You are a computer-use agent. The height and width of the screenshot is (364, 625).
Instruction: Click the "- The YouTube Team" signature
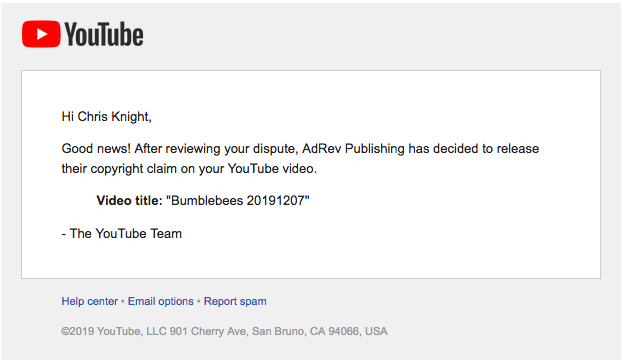point(122,233)
